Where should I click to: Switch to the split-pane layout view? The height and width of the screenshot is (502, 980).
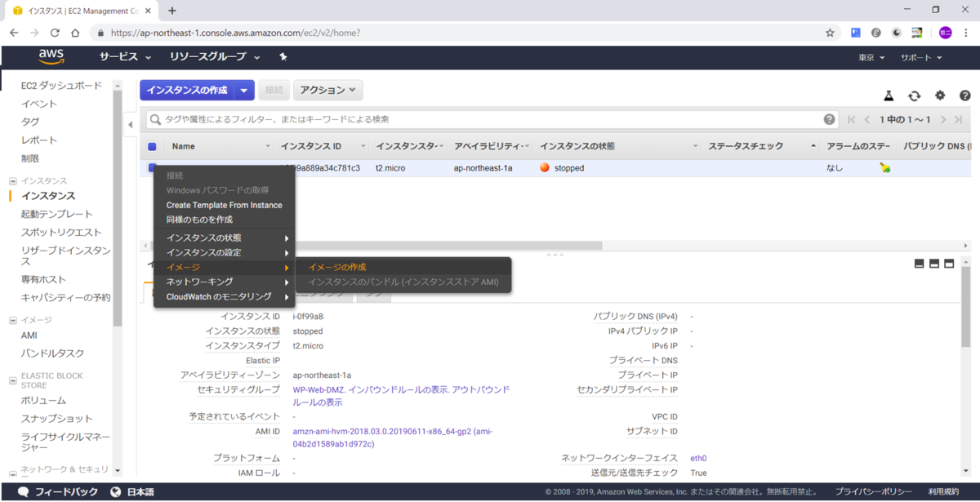933,264
